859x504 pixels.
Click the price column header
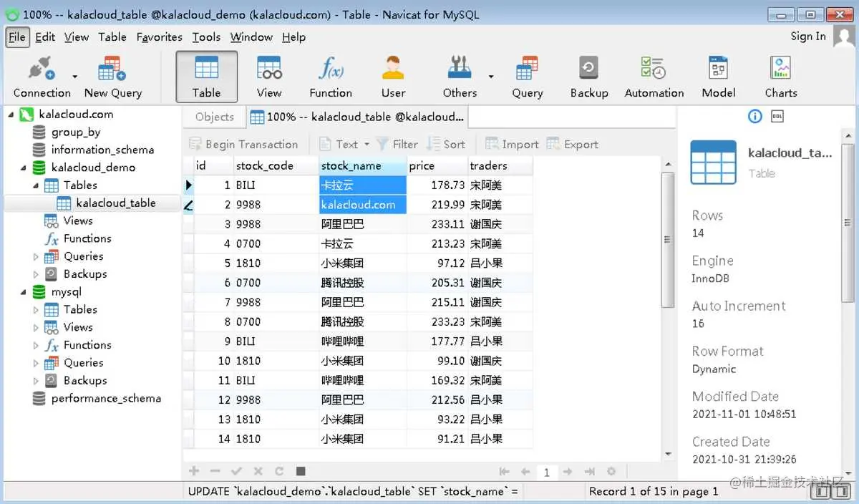coord(437,165)
